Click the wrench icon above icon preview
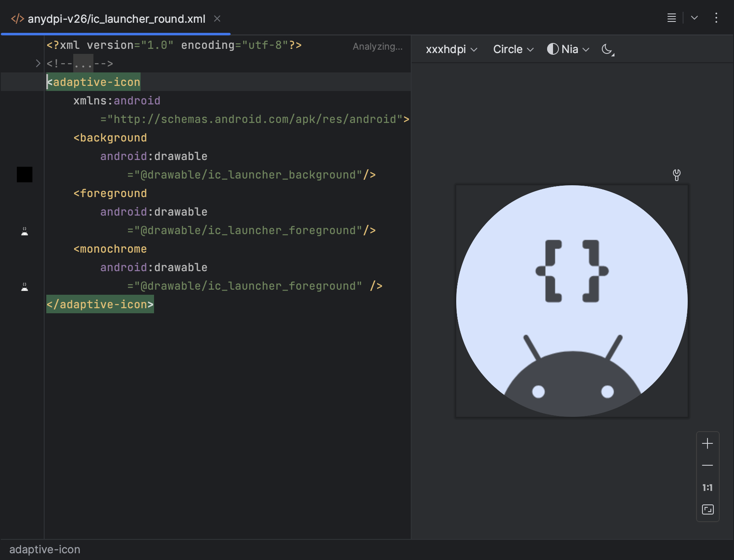The height and width of the screenshot is (560, 734). tap(676, 175)
